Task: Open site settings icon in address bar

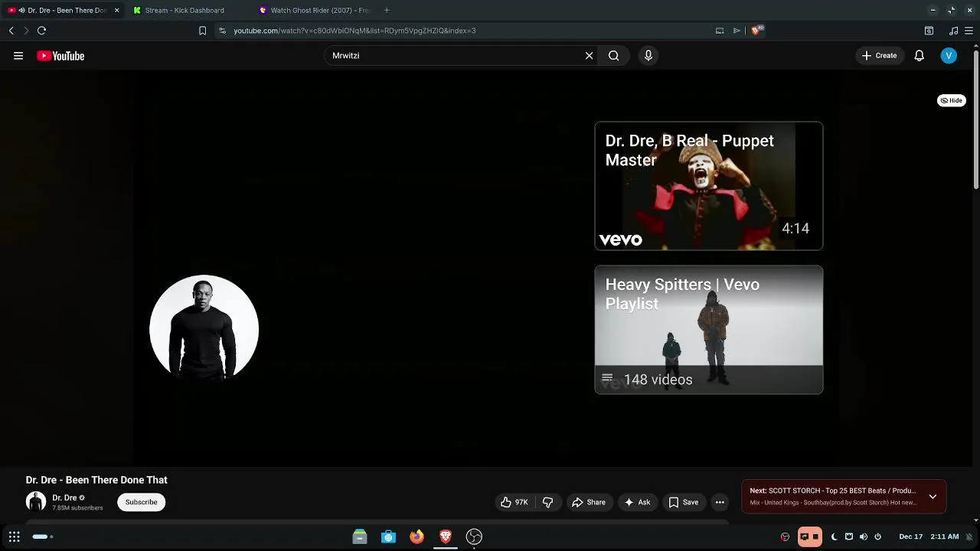Action: tap(222, 31)
